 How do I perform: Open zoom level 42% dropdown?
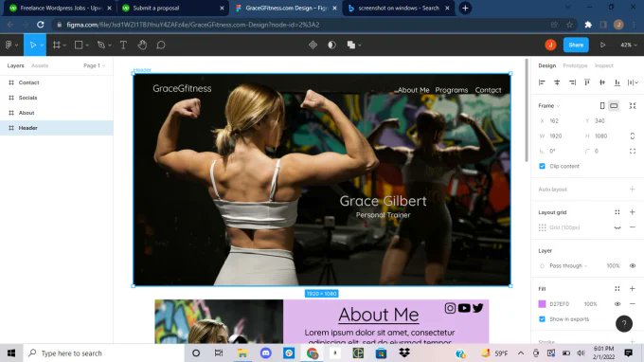(x=629, y=45)
